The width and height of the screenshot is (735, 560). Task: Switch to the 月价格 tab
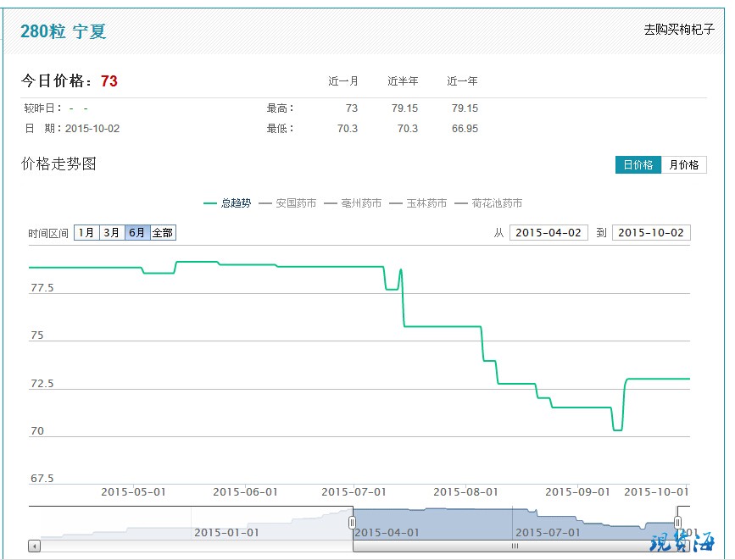click(x=683, y=165)
